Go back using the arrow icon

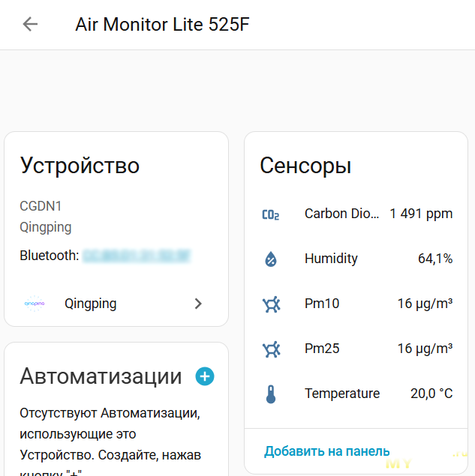tap(30, 24)
